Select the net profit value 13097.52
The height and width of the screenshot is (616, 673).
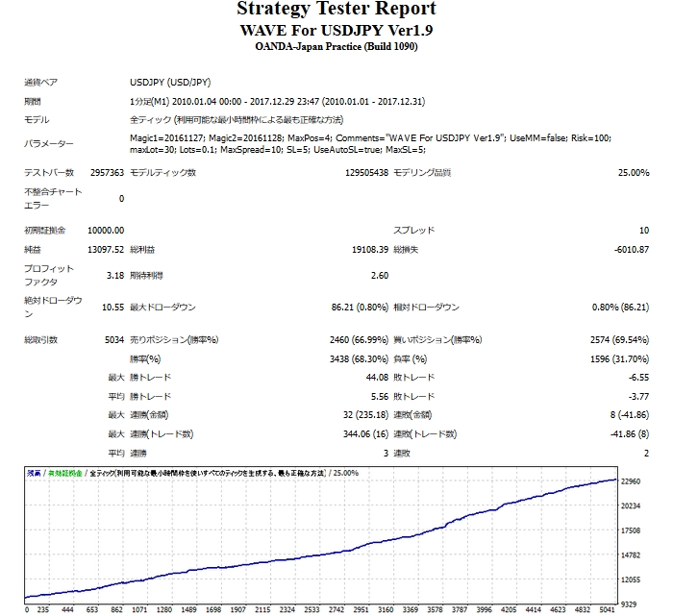coord(106,250)
